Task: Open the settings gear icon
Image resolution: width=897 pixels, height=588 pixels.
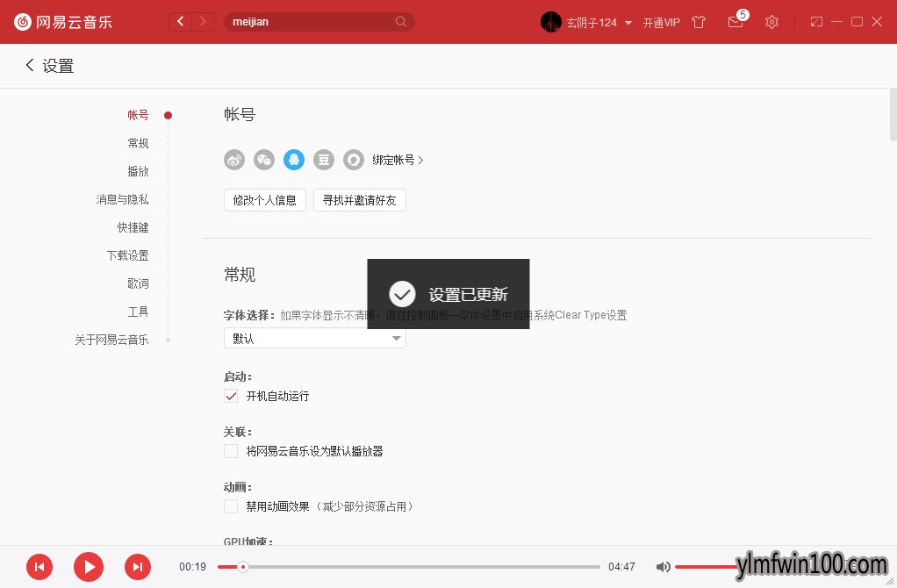Action: click(771, 22)
